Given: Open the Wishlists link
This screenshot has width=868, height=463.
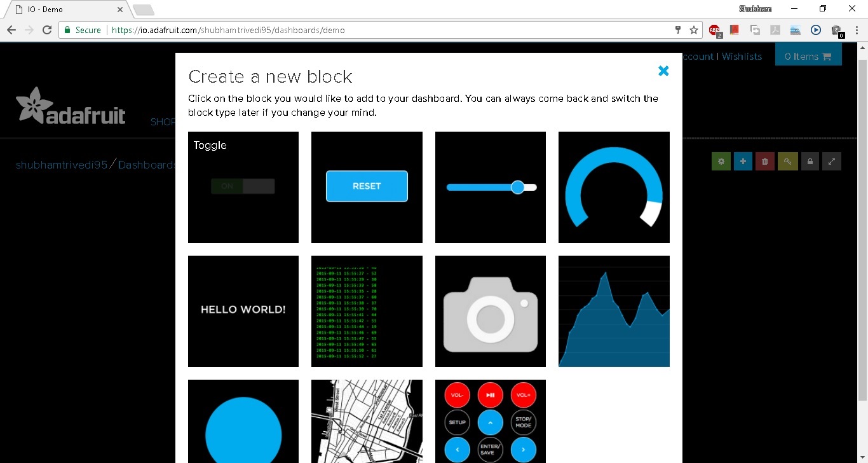Looking at the screenshot, I should point(742,57).
